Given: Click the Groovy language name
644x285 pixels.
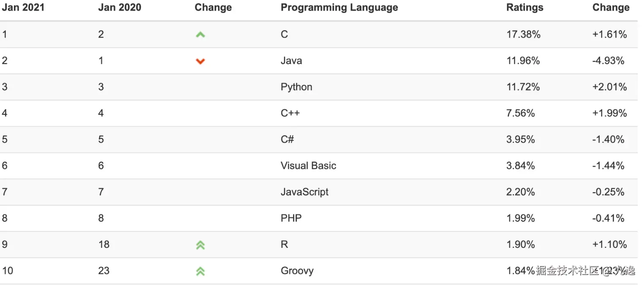Looking at the screenshot, I should click(x=297, y=271).
